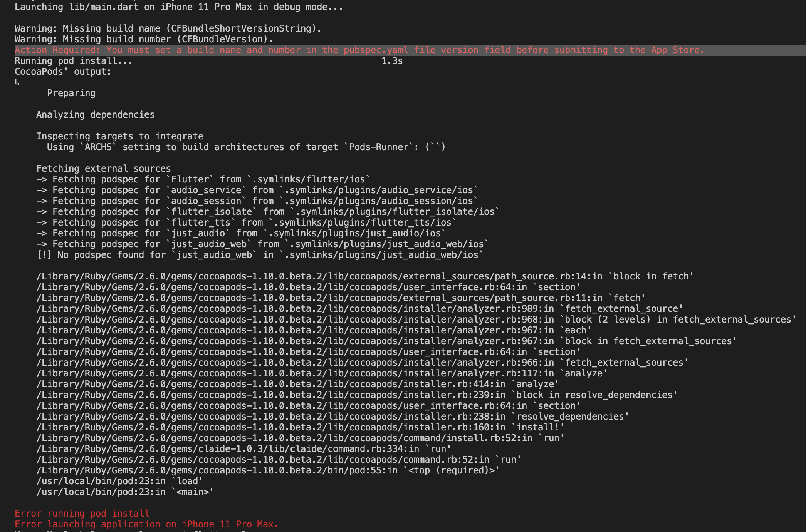Click 'Running pod install...' line
Screen dimensions: 806x532
73,61
